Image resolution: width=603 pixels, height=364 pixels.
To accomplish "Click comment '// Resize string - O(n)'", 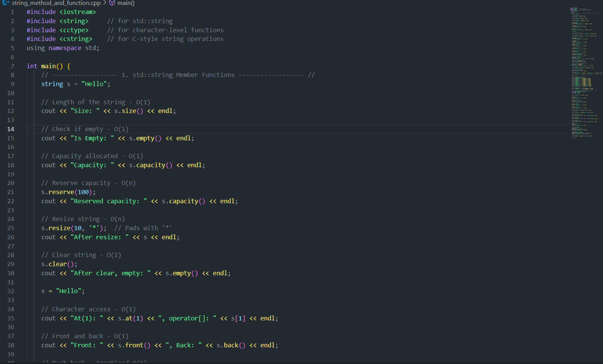I will pyautogui.click(x=83, y=219).
